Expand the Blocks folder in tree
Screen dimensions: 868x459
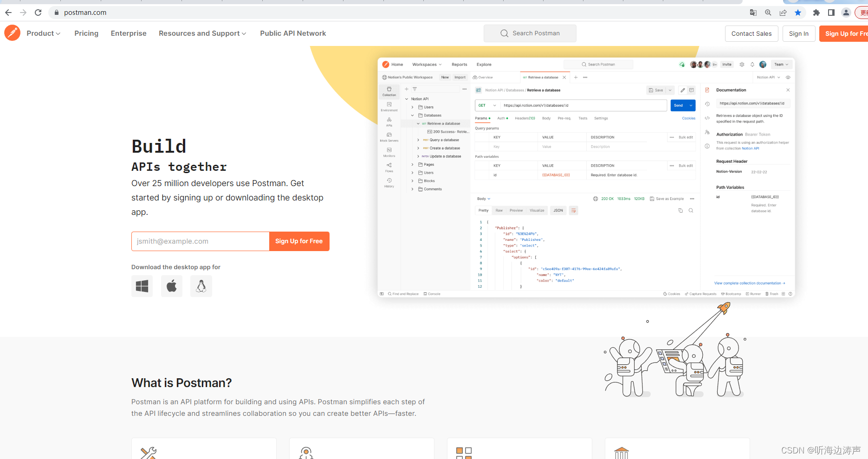click(x=412, y=181)
